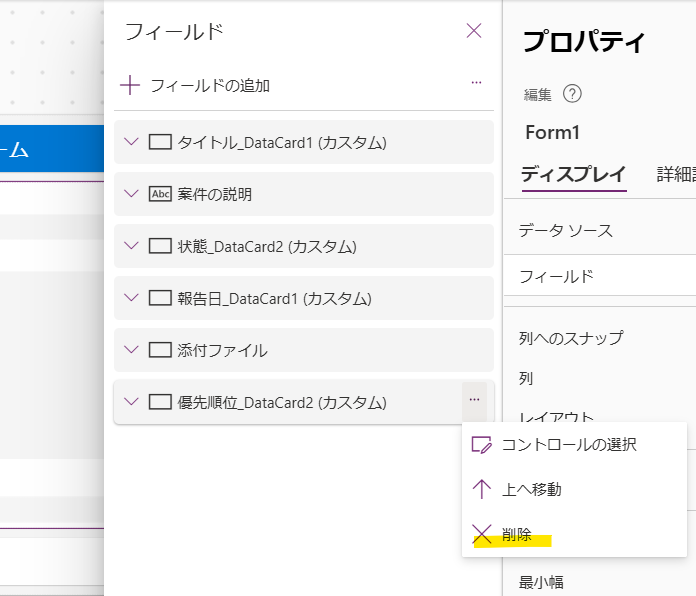
Task: Click card icon of 報告日_DataCard1
Action: [x=160, y=298]
